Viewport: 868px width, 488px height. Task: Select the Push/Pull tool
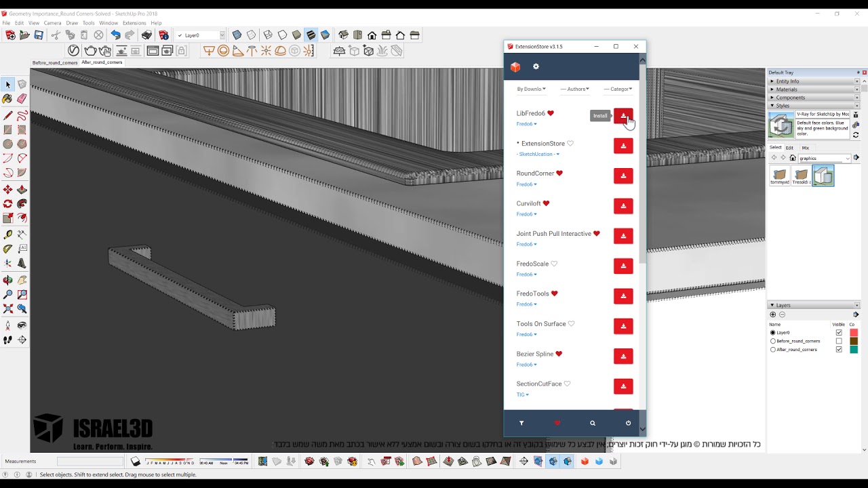tap(22, 190)
